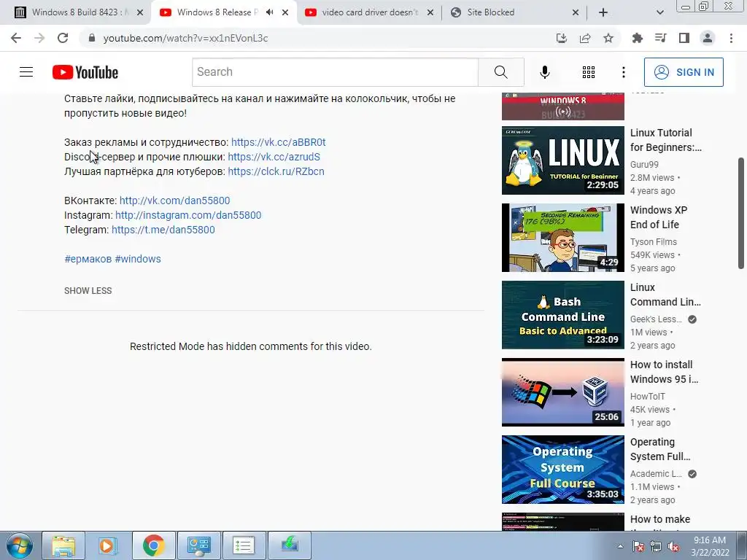The height and width of the screenshot is (560, 747).
Task: Reload the current page
Action: pyautogui.click(x=63, y=38)
